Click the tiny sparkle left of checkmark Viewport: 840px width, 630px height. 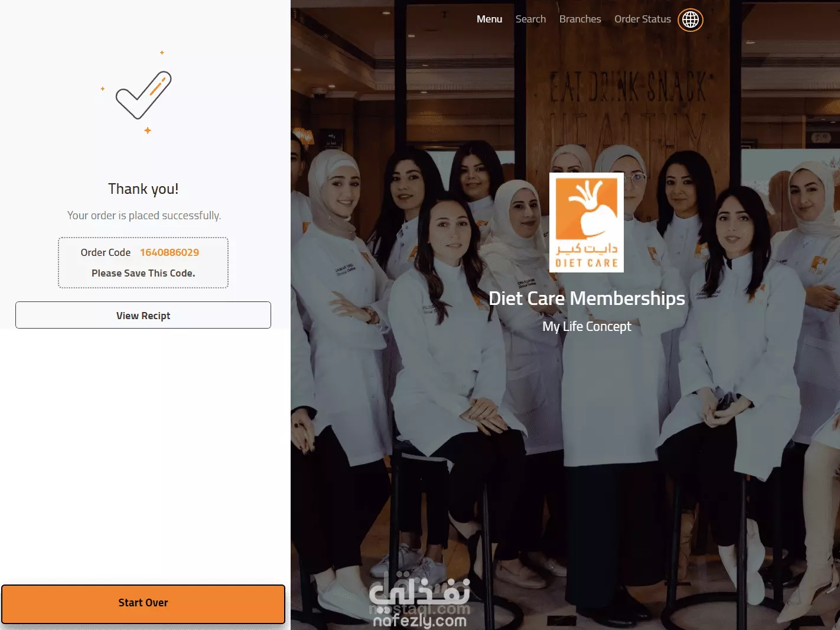pyautogui.click(x=102, y=89)
